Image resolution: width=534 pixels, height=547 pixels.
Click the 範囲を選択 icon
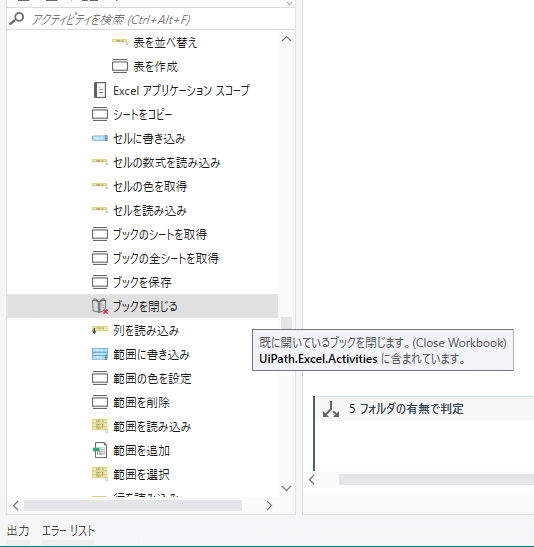[x=100, y=473]
